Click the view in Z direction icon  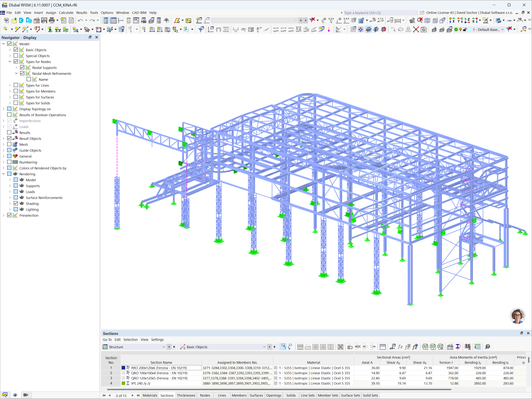467,21
